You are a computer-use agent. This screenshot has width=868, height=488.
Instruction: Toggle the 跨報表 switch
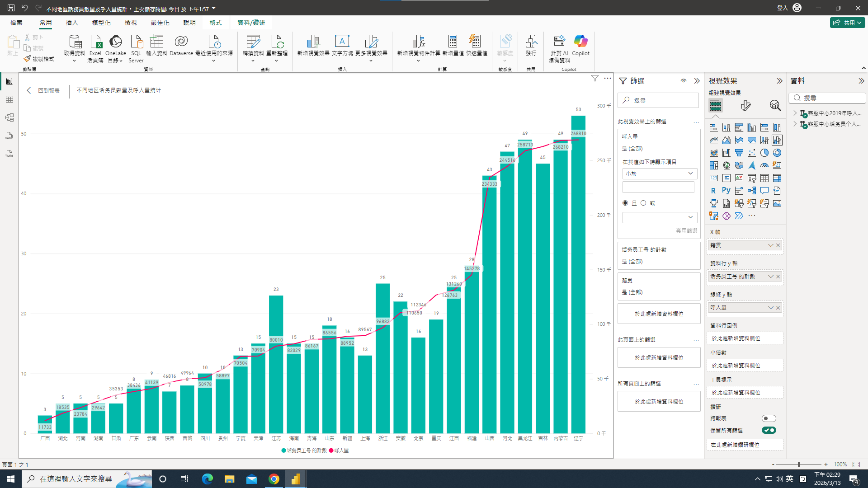click(x=769, y=418)
